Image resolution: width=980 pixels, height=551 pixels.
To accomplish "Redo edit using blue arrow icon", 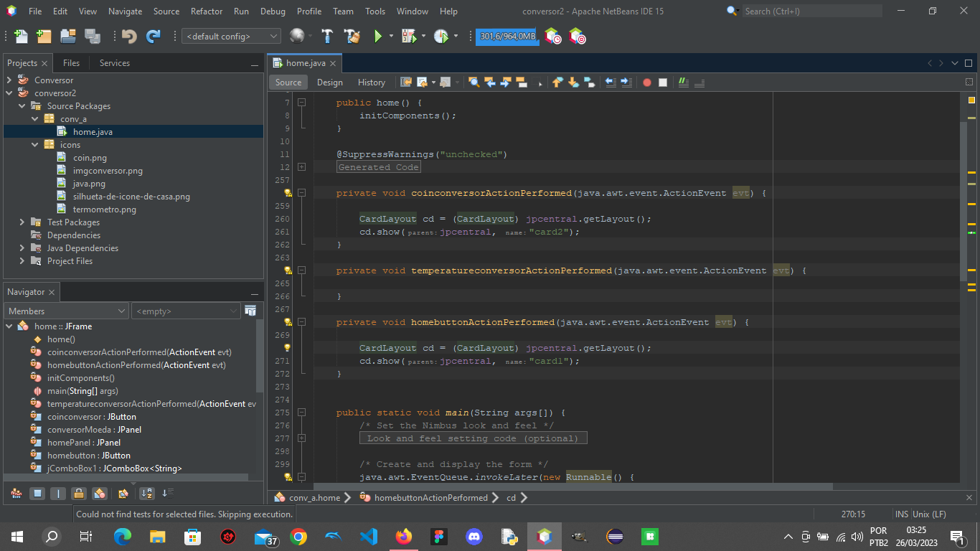I will (x=154, y=36).
